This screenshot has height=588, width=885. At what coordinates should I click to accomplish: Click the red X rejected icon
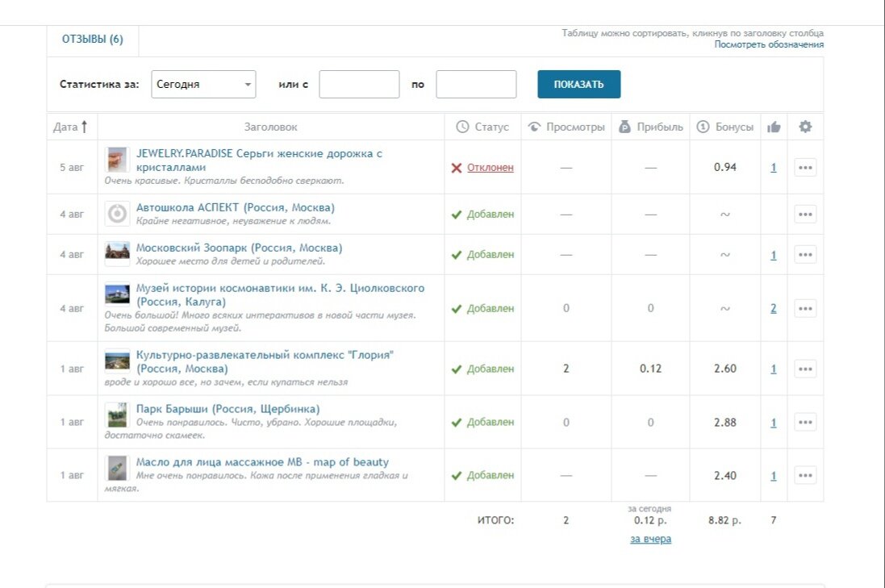tap(457, 168)
